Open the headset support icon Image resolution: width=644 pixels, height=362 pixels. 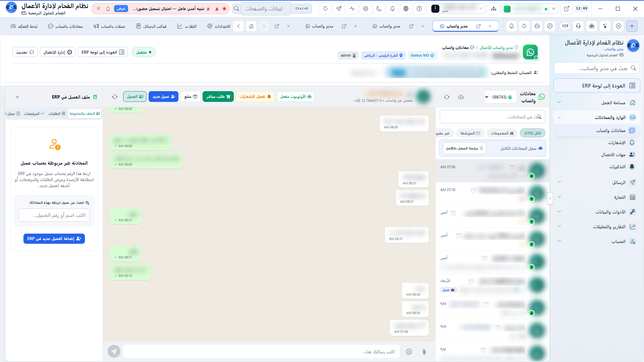tap(578, 26)
